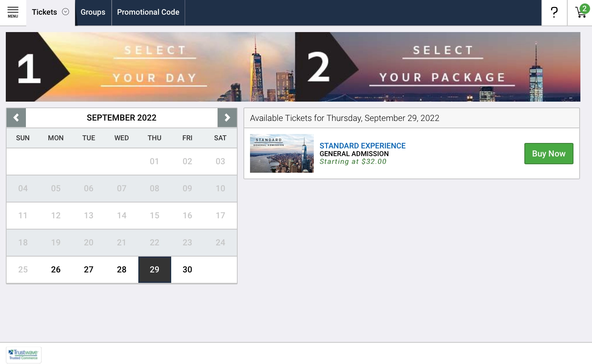This screenshot has width=592, height=364.
Task: Click the Select Your Day banner
Action: coord(150,67)
